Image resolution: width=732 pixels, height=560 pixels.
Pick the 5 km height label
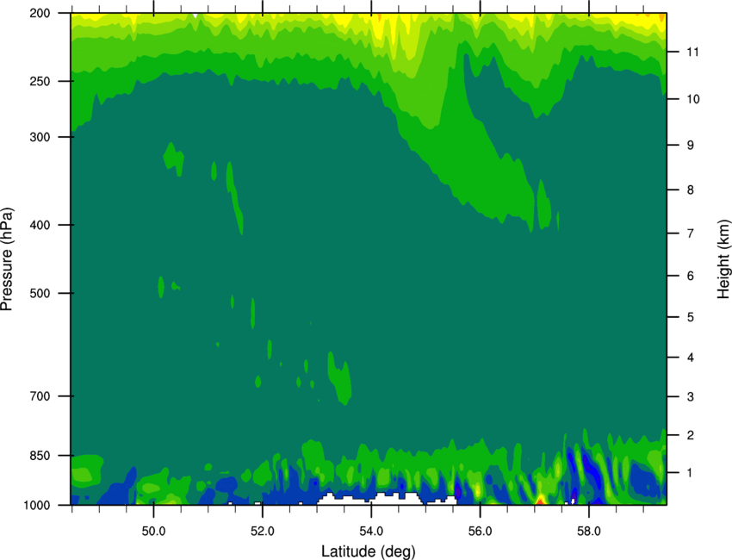point(690,317)
